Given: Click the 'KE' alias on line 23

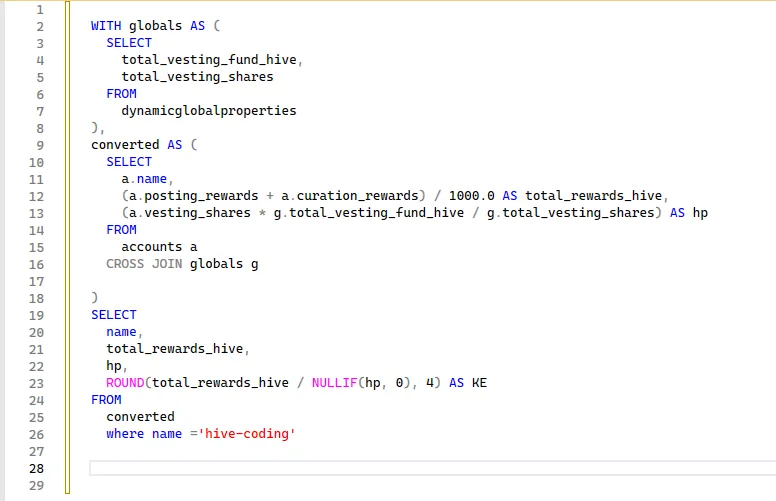Looking at the screenshot, I should (479, 383).
